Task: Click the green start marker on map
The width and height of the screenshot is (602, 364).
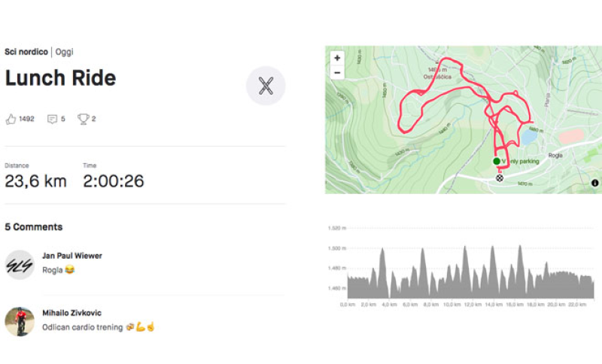Action: click(497, 162)
